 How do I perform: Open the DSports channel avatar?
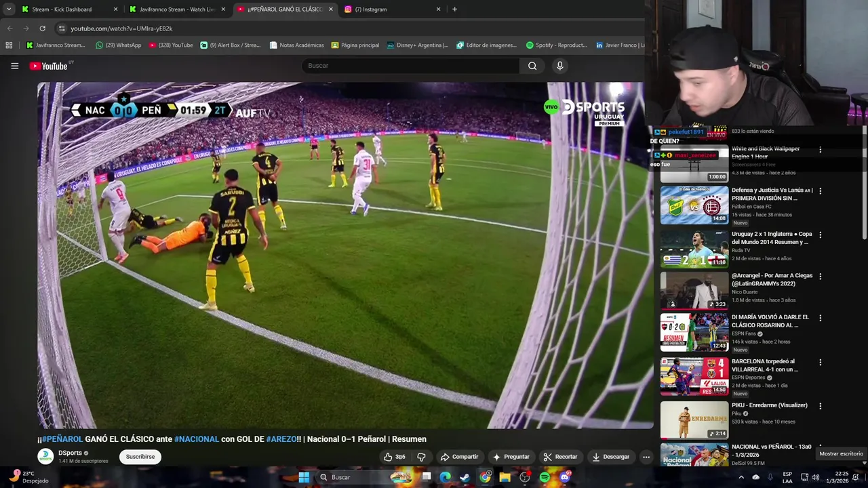pos(45,457)
